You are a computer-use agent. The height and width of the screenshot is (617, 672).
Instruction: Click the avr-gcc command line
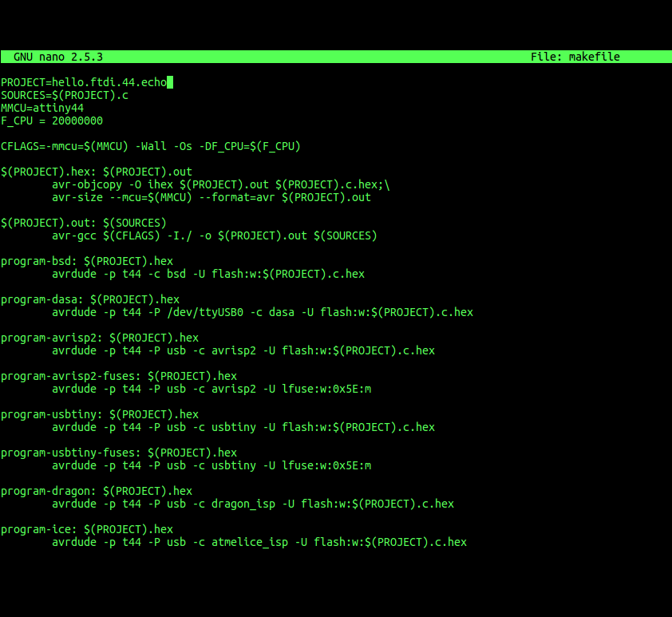[214, 235]
